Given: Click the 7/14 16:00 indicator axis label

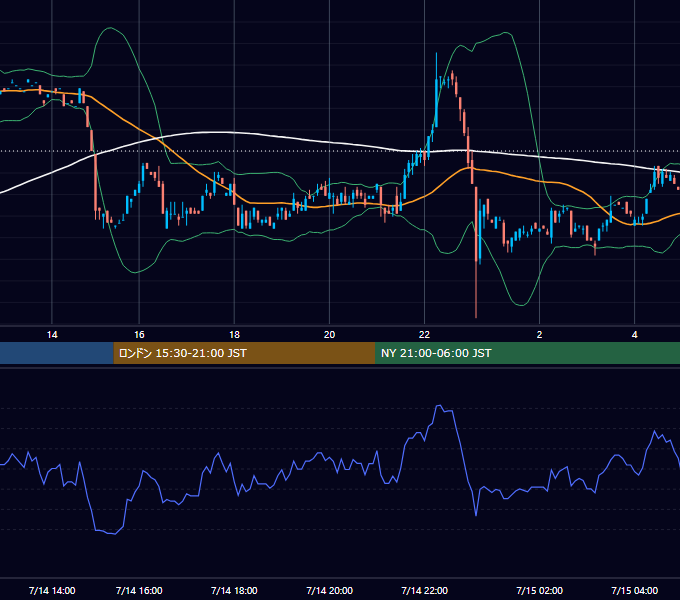Looking at the screenshot, I should [139, 590].
